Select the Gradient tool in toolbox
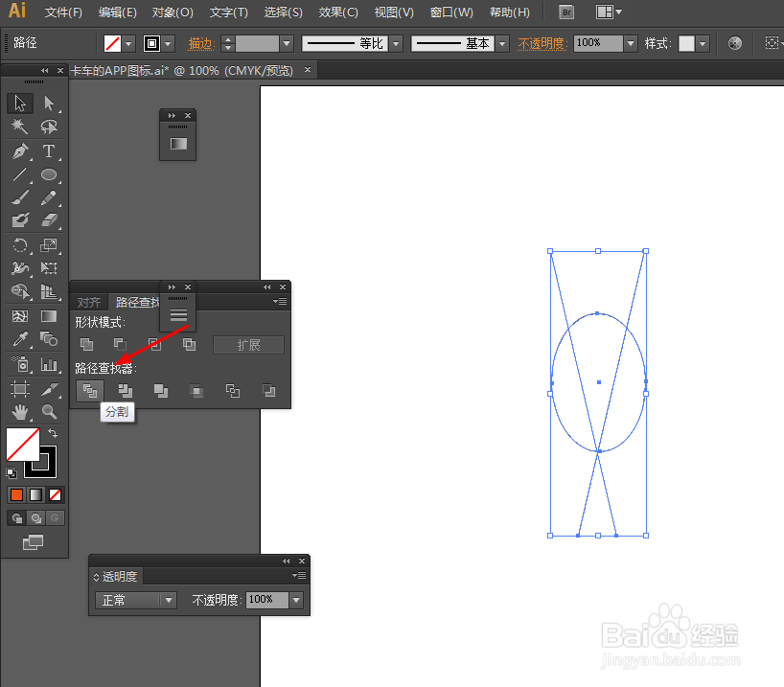The image size is (784, 687). tap(49, 316)
